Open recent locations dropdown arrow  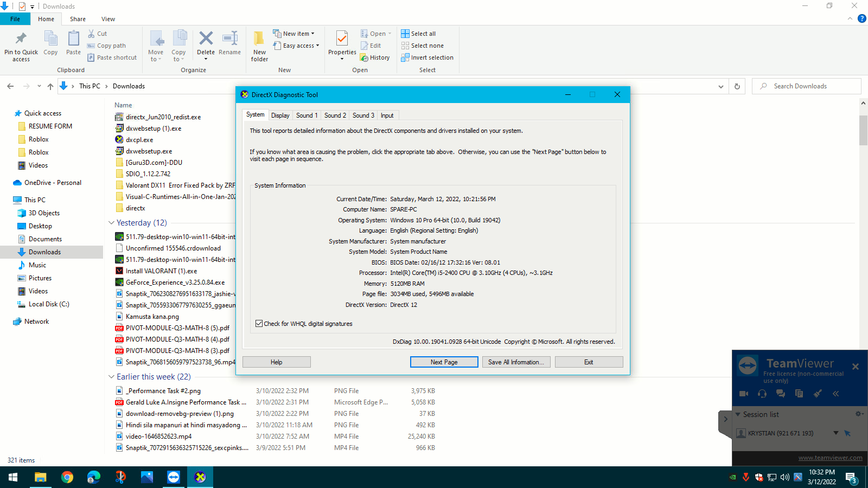pyautogui.click(x=39, y=86)
